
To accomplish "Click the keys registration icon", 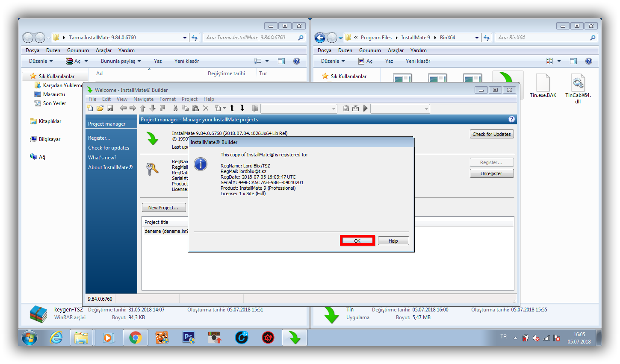I will (152, 169).
